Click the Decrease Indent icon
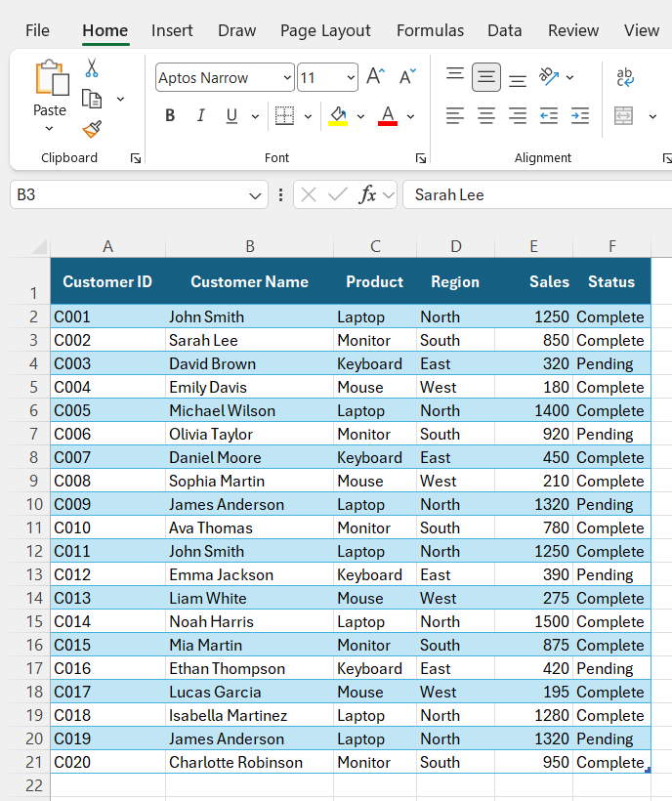Viewport: 672px width, 801px height. click(549, 116)
